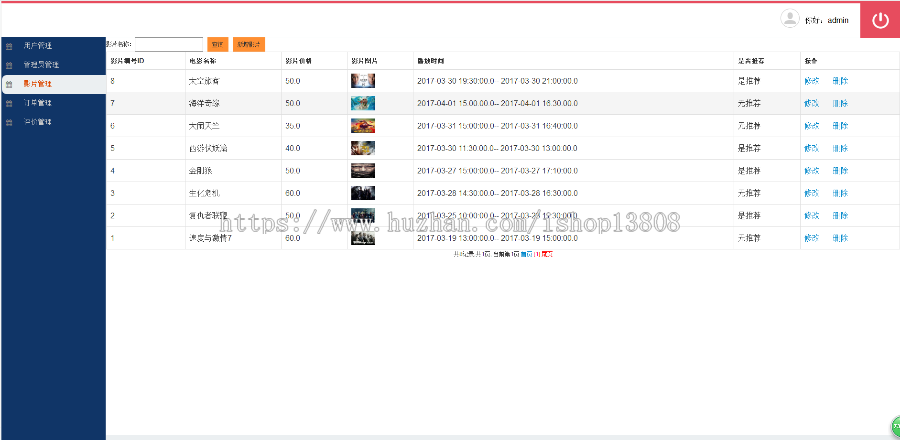Click 修改 edit link for film ID 7

(x=812, y=103)
